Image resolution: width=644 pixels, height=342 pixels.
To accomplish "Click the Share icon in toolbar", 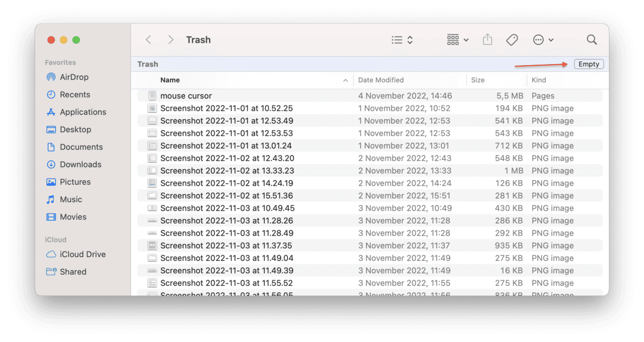I will point(487,40).
